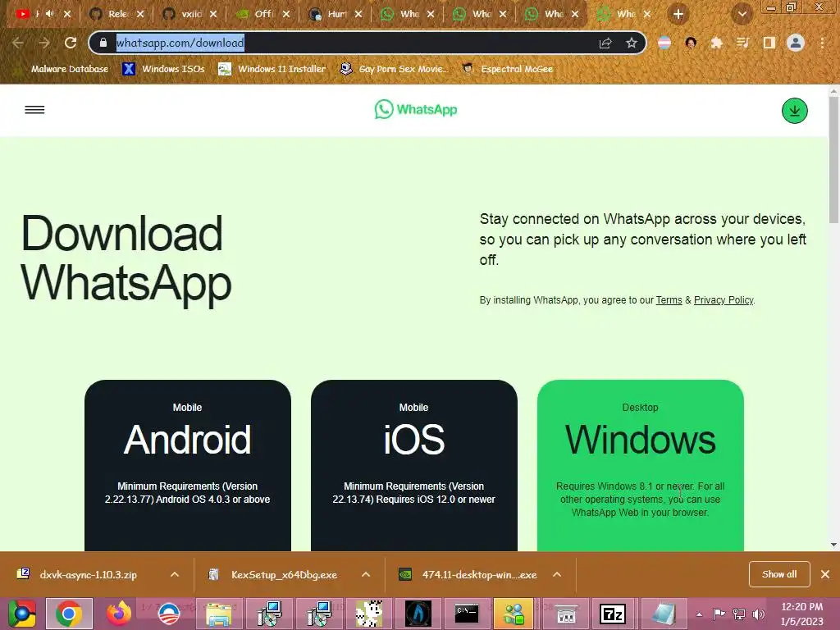Open the media control icon in toolbar
Viewport: 840px width, 630px height.
742,43
